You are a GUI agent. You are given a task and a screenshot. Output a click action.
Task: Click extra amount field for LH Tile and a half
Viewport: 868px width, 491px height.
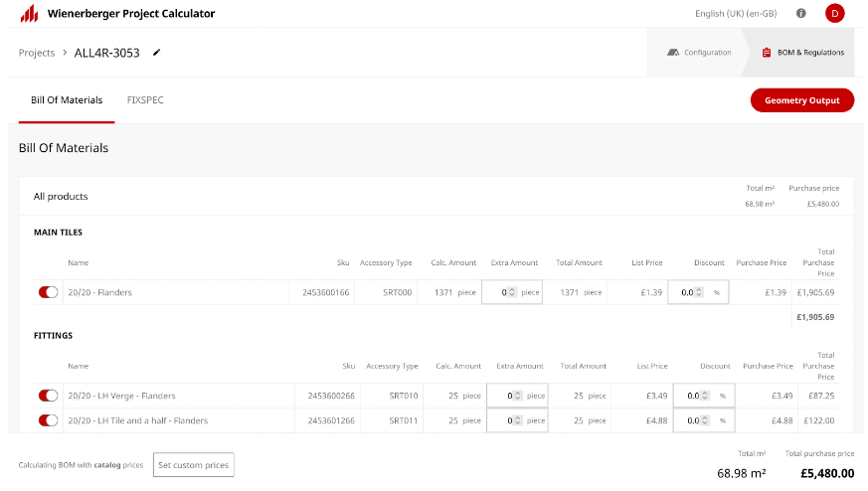pyautogui.click(x=517, y=420)
